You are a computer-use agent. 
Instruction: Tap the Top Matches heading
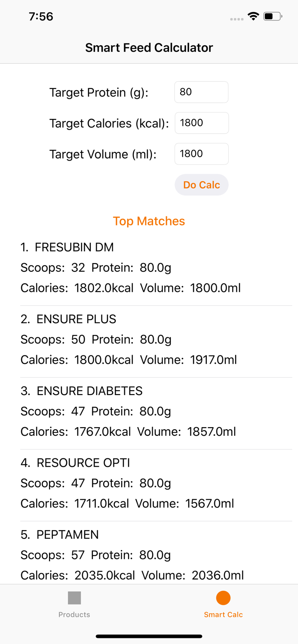point(149,221)
